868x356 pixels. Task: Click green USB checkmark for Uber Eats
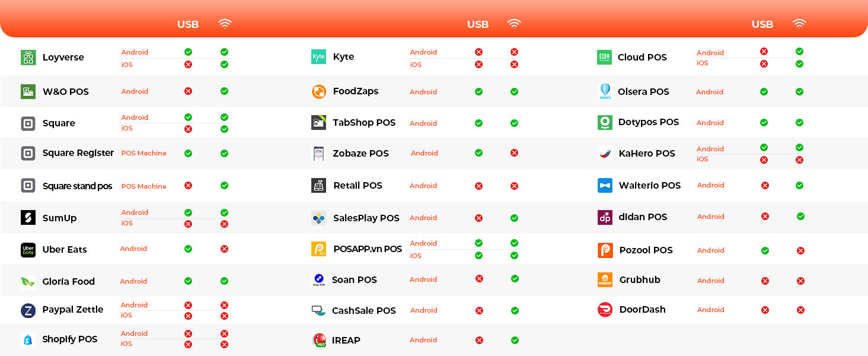pyautogui.click(x=188, y=249)
